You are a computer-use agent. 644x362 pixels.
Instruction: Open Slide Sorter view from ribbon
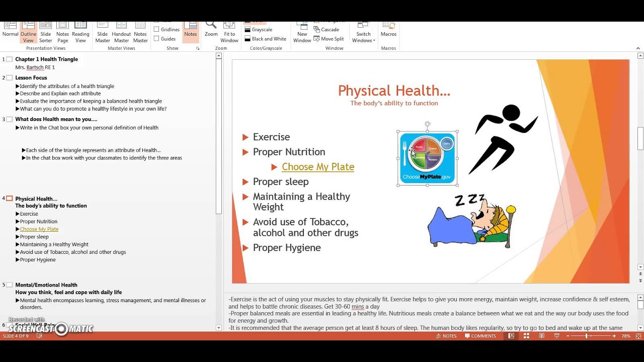point(45,32)
